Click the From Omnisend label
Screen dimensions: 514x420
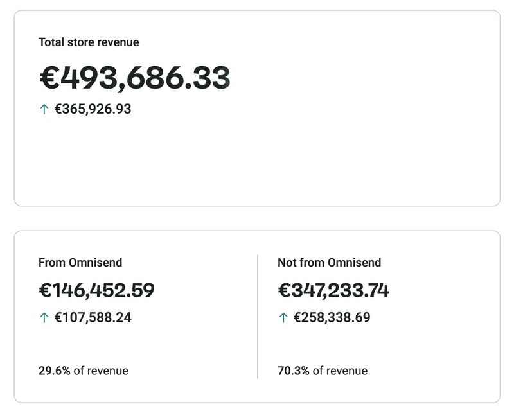point(80,262)
